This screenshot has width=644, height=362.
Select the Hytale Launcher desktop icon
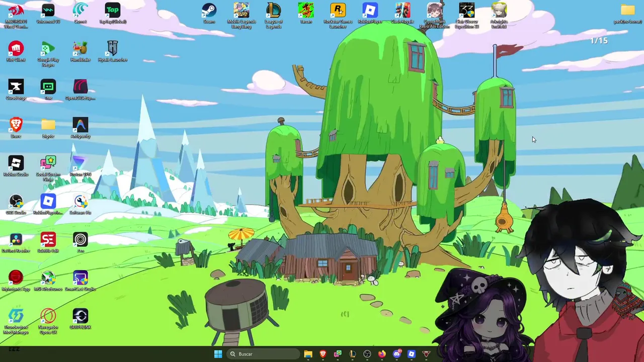pyautogui.click(x=113, y=52)
